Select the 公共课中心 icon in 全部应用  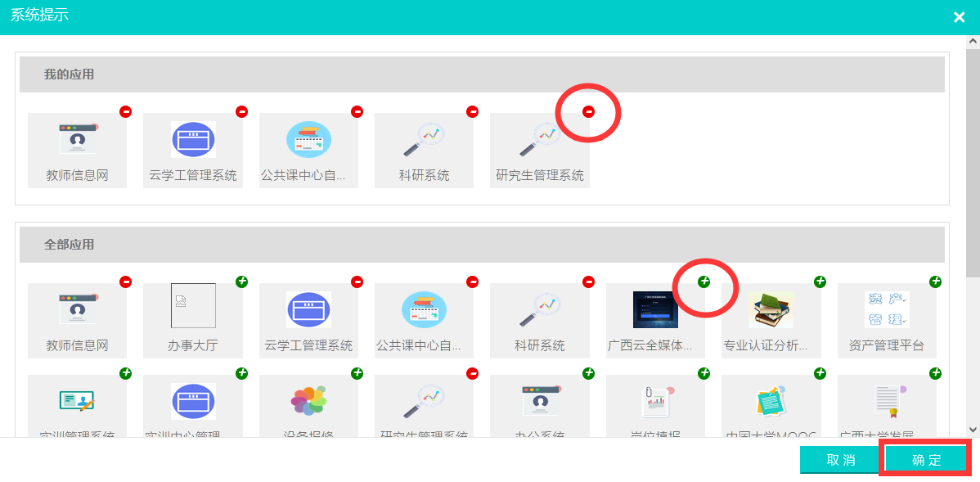coord(424,310)
